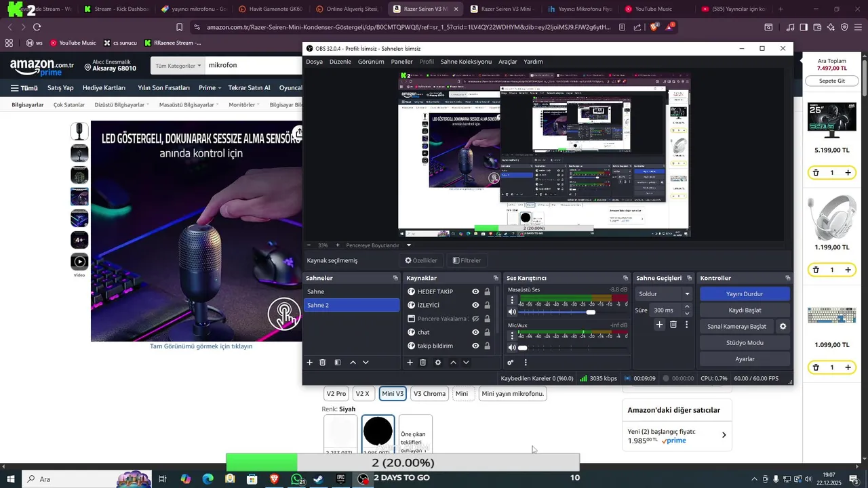Move scene down in Sahneler panel
The image size is (868, 488).
pos(366,363)
